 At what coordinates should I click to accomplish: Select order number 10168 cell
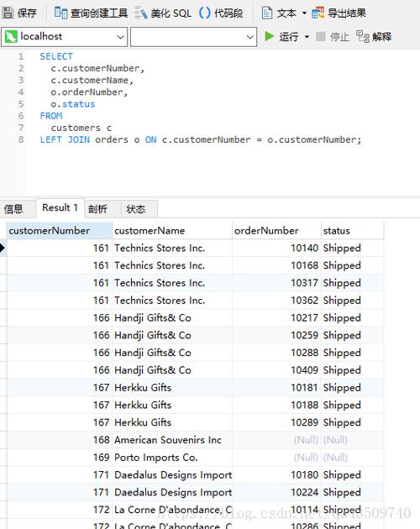point(276,265)
